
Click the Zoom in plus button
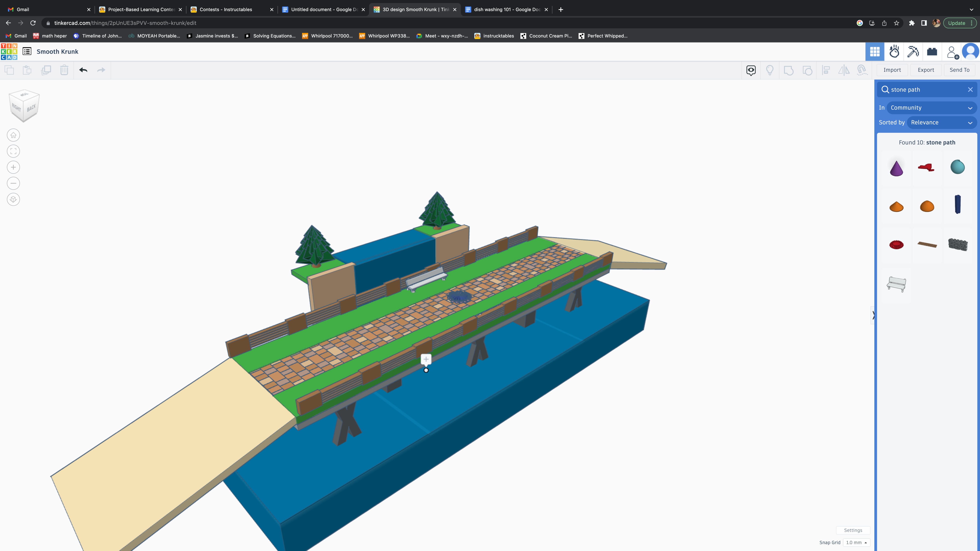point(13,167)
